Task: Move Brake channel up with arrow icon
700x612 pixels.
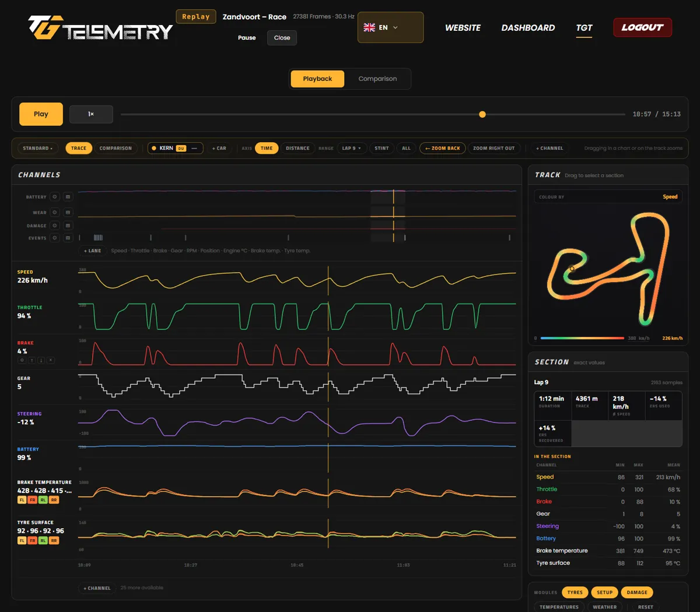Action: tap(32, 360)
